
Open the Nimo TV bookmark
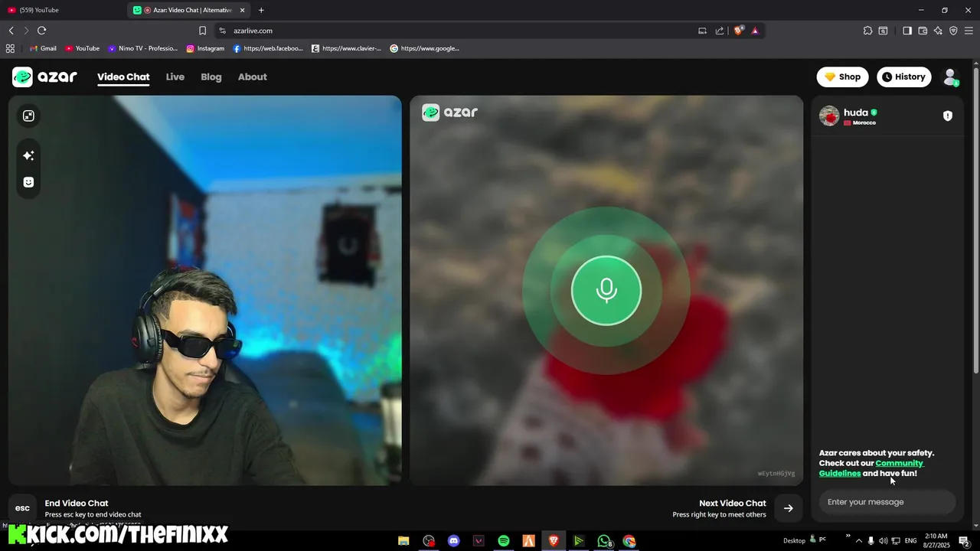click(x=142, y=48)
